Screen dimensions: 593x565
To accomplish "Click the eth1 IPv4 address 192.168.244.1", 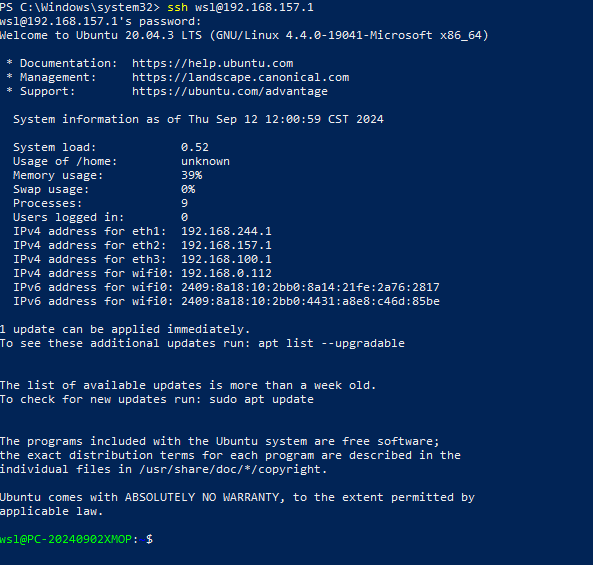I will click(x=226, y=231).
